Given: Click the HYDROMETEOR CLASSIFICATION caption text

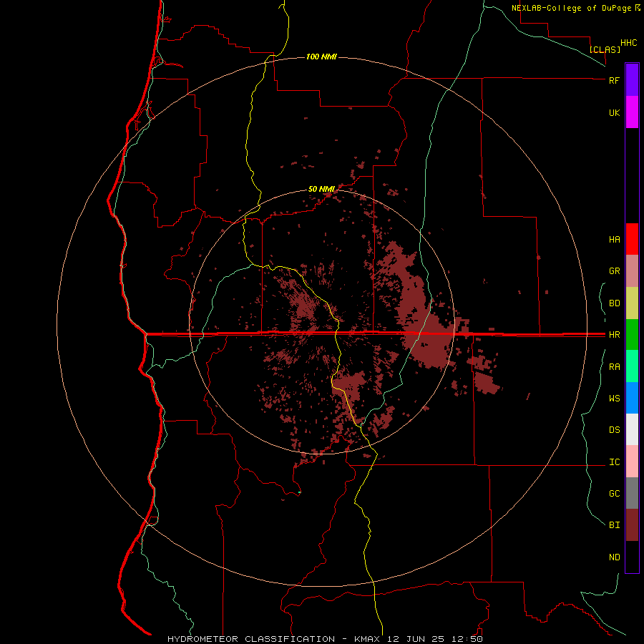Looking at the screenshot, I should click(x=251, y=639).
